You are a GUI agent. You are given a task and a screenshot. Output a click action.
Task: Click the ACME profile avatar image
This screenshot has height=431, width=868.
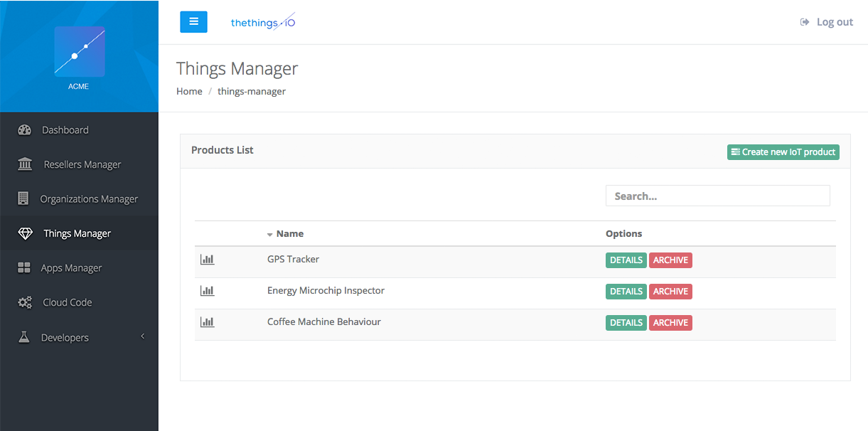pos(80,52)
